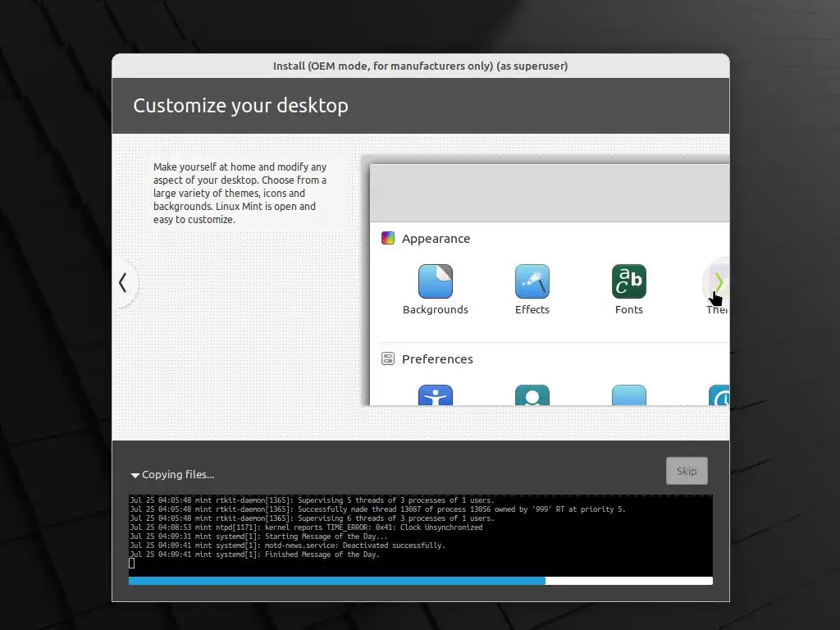Click the 'Effects' label text
The height and width of the screenshot is (630, 840).
pos(532,309)
